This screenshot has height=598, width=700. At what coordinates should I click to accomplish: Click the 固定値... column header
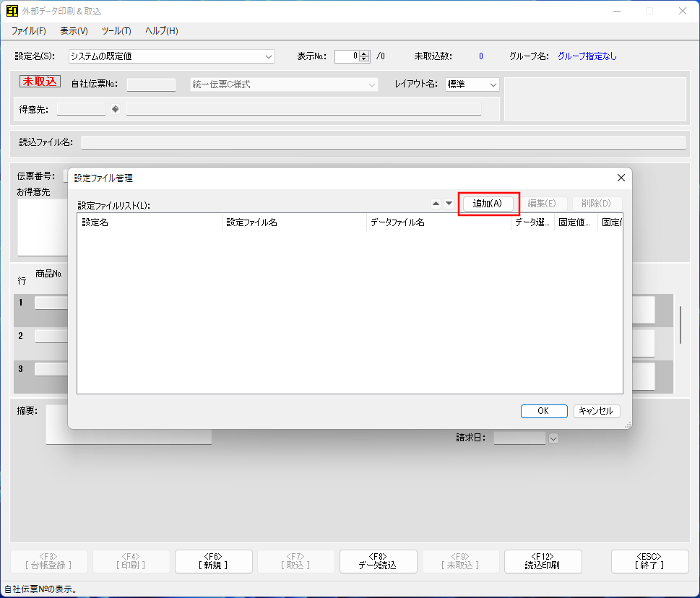click(x=576, y=222)
